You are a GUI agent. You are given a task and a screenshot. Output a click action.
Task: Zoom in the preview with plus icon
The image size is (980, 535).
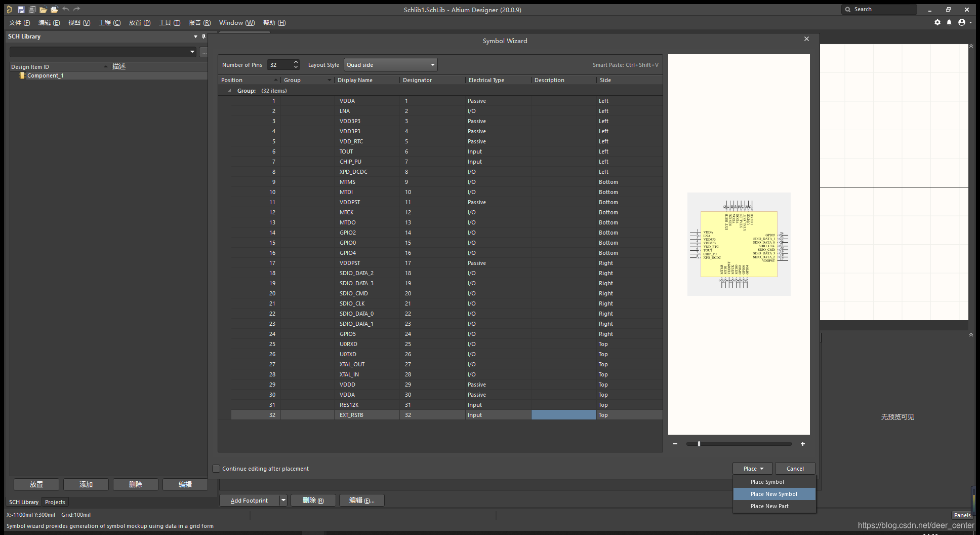point(803,444)
